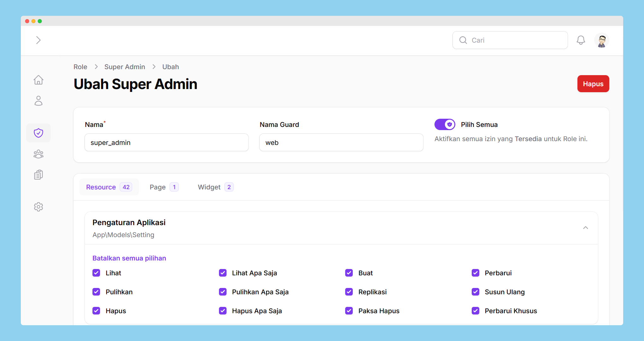Switch to the Page tab
Screen dimensions: 644x341
[164, 187]
